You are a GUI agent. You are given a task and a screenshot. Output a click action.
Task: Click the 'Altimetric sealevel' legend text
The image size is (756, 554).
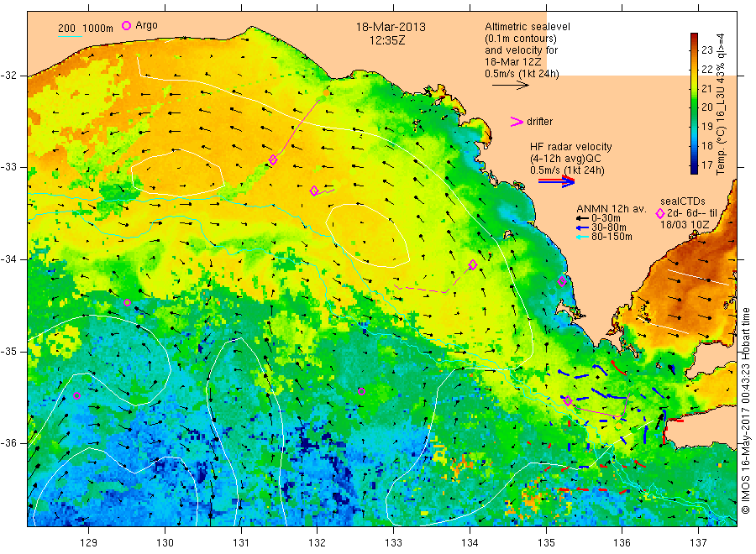528,27
